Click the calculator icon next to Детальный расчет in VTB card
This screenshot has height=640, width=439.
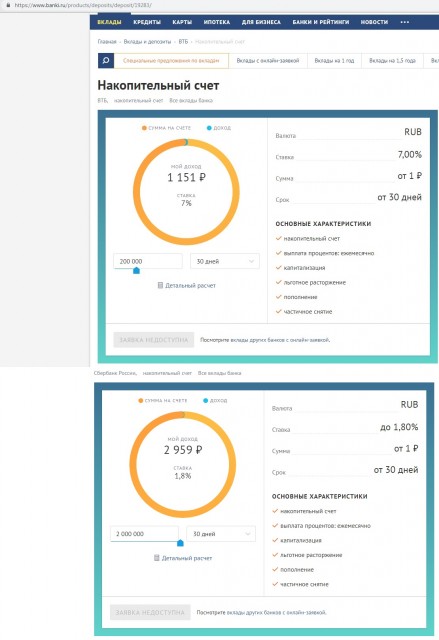[x=160, y=285]
